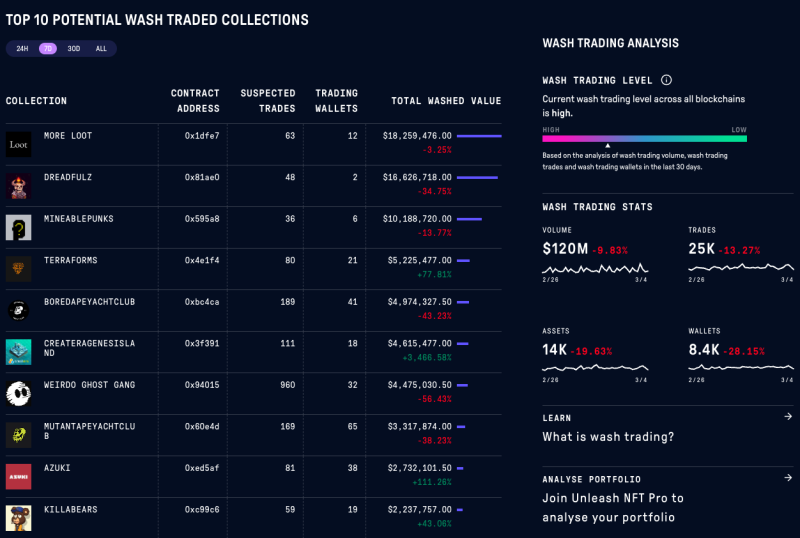
Task: Click the More Loot collection logo
Action: point(18,144)
